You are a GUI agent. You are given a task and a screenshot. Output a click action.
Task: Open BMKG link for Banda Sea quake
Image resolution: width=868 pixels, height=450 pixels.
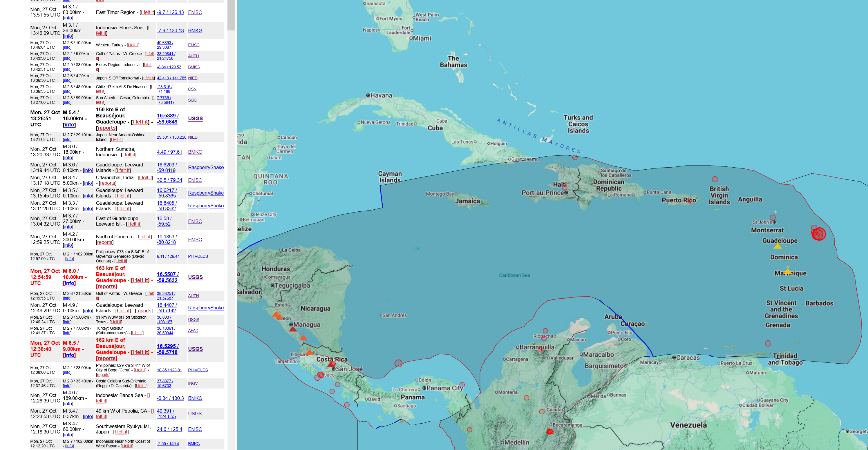pos(195,398)
